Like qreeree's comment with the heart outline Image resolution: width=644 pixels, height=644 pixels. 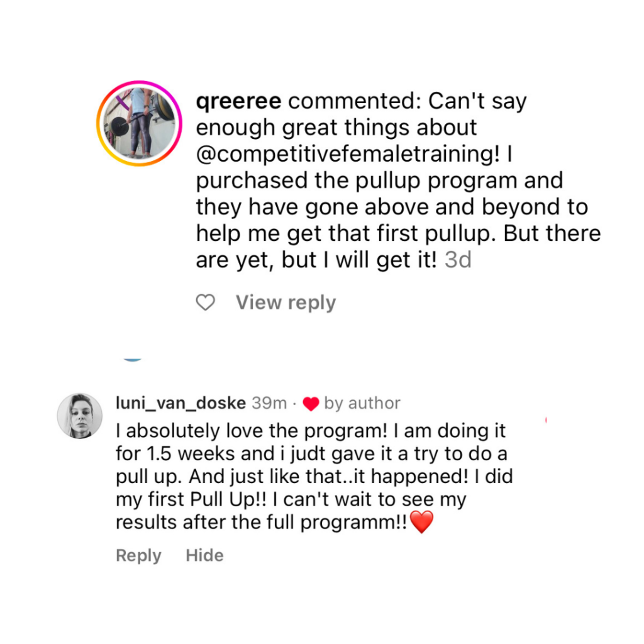click(205, 303)
